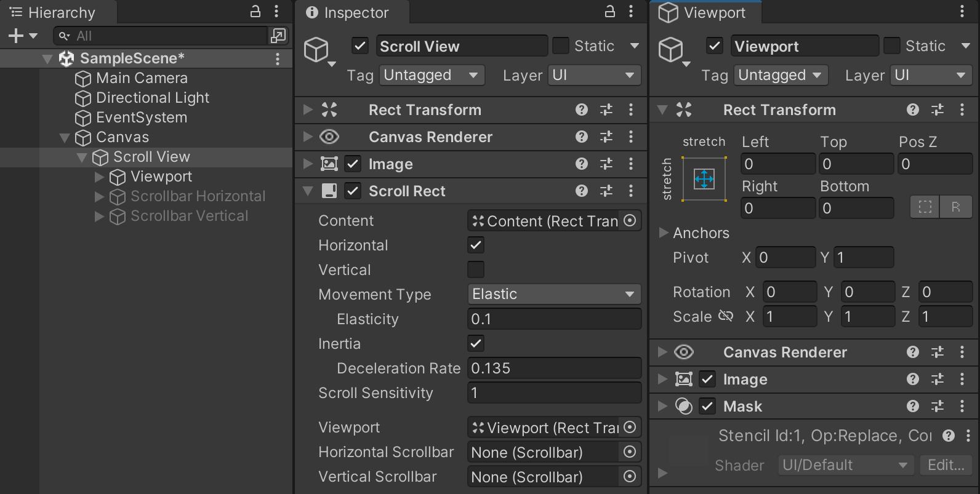Disable the Mask component checkbox

click(707, 406)
